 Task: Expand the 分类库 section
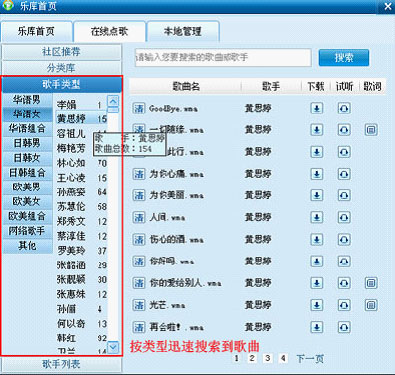click(61, 68)
